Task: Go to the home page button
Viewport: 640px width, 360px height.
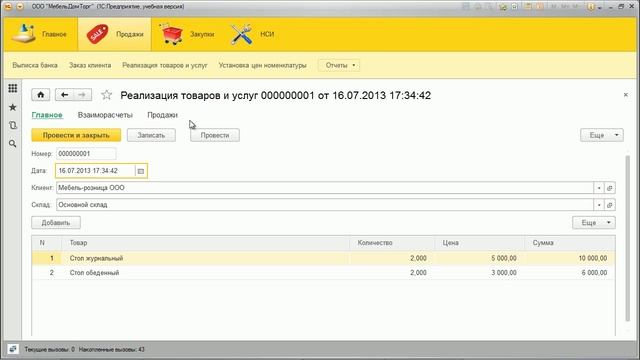Action: tap(41, 95)
